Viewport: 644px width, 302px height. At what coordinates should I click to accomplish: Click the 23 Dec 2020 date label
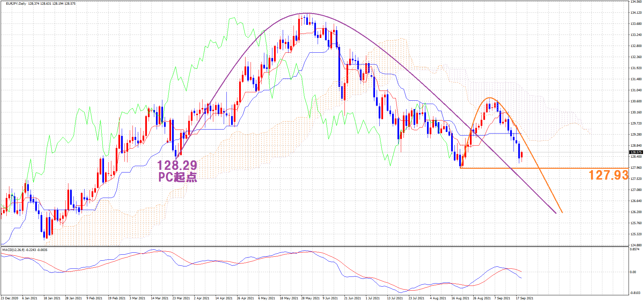(x=9, y=298)
